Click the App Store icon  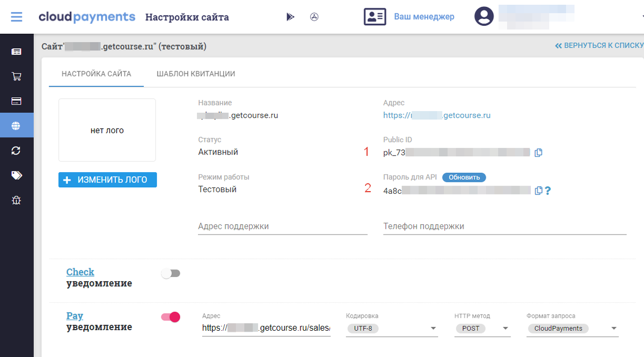pyautogui.click(x=314, y=17)
